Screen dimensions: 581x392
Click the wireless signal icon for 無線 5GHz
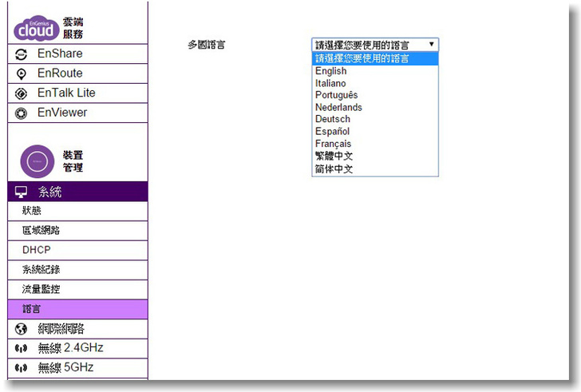[21, 368]
